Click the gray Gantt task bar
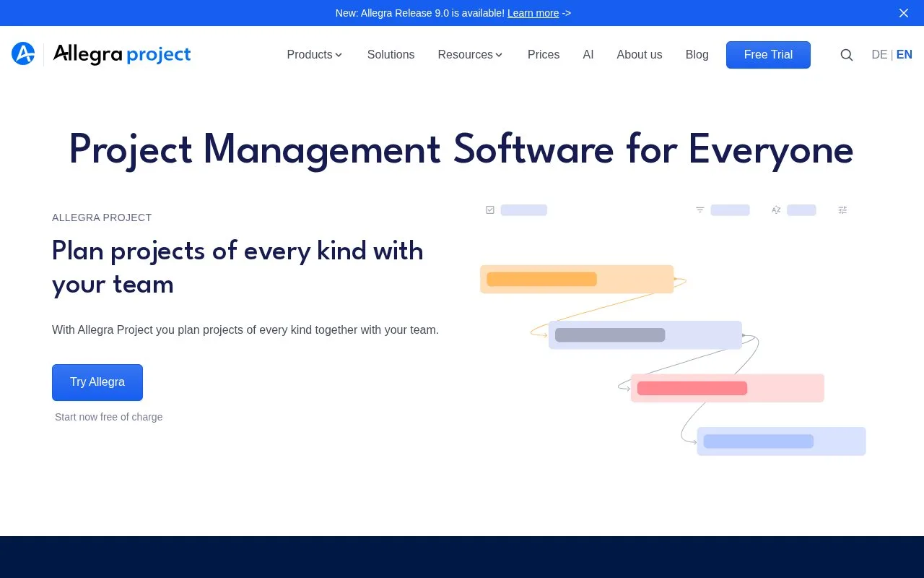This screenshot has height=578, width=924. click(x=645, y=335)
